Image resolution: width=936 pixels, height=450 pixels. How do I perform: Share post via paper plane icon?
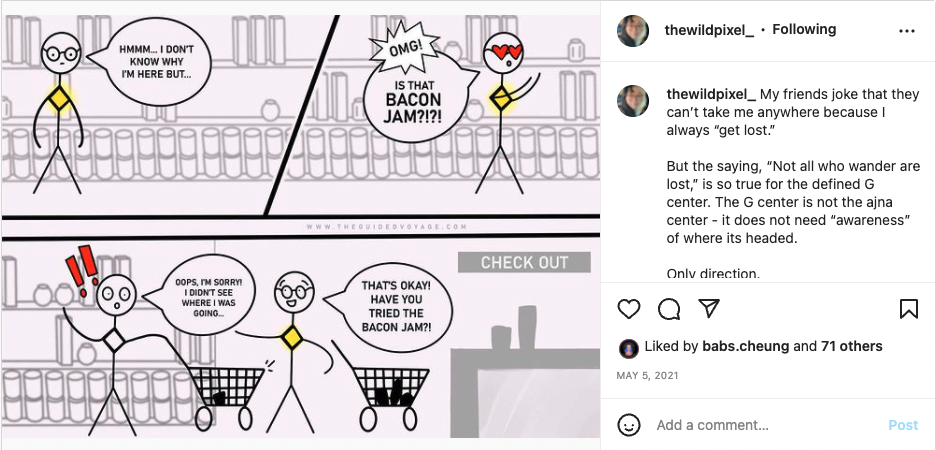[x=709, y=309]
